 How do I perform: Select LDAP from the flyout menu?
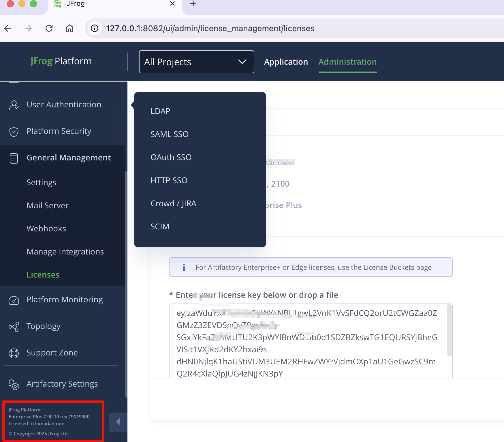160,111
